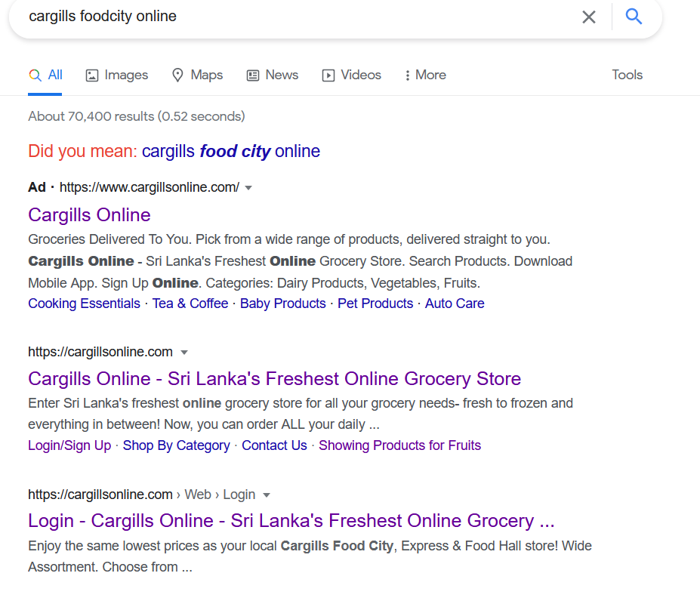
Task: Open the Images tab
Action: point(117,75)
